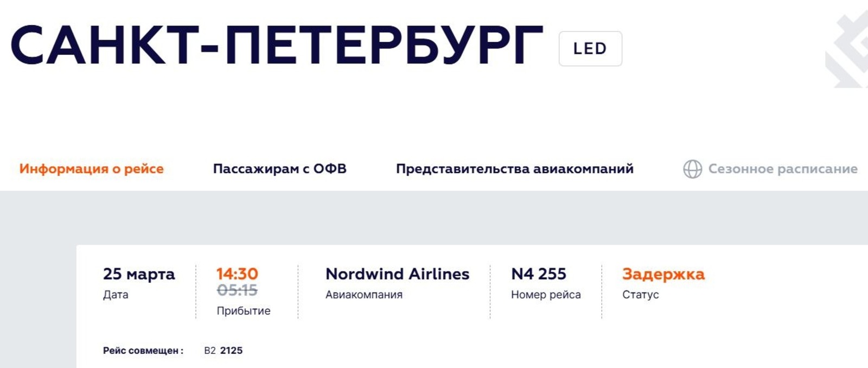
Task: Switch to the Пассажирам с ОФВ tab
Action: [279, 169]
